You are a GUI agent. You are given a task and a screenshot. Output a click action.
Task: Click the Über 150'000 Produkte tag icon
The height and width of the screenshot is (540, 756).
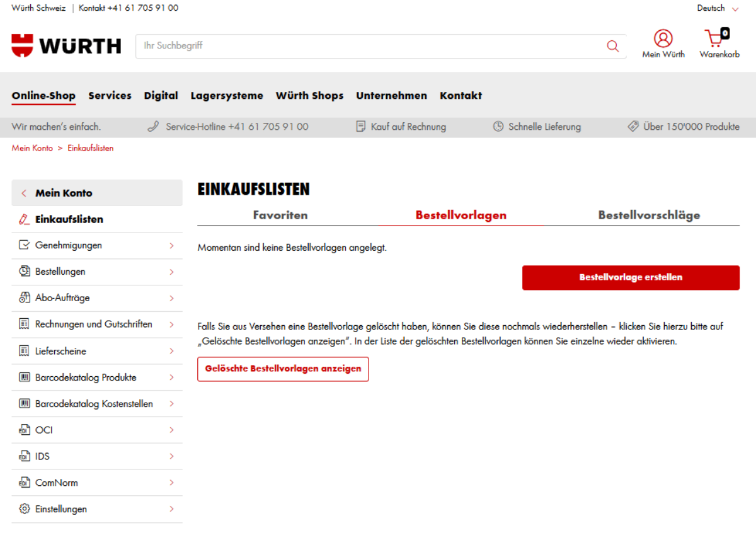coord(633,127)
